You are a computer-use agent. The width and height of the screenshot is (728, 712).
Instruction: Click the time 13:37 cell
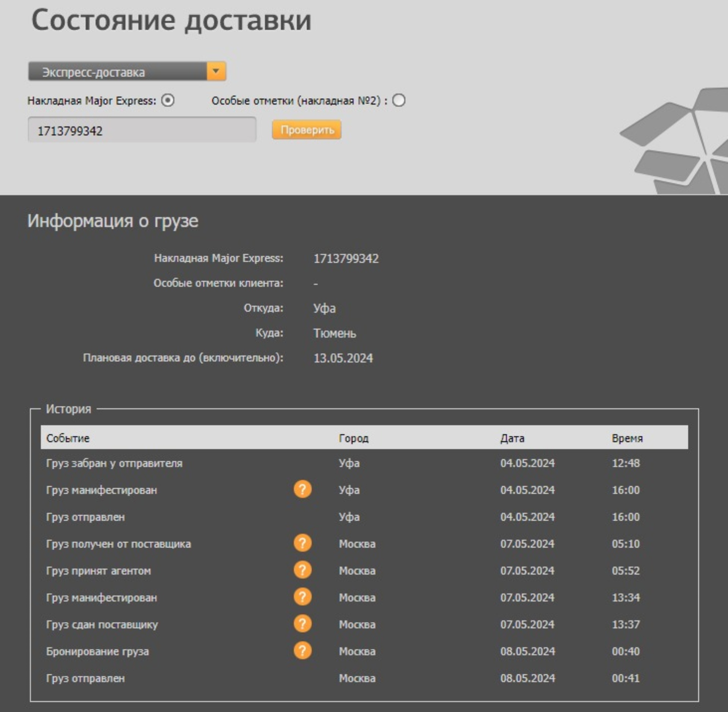pyautogui.click(x=626, y=624)
